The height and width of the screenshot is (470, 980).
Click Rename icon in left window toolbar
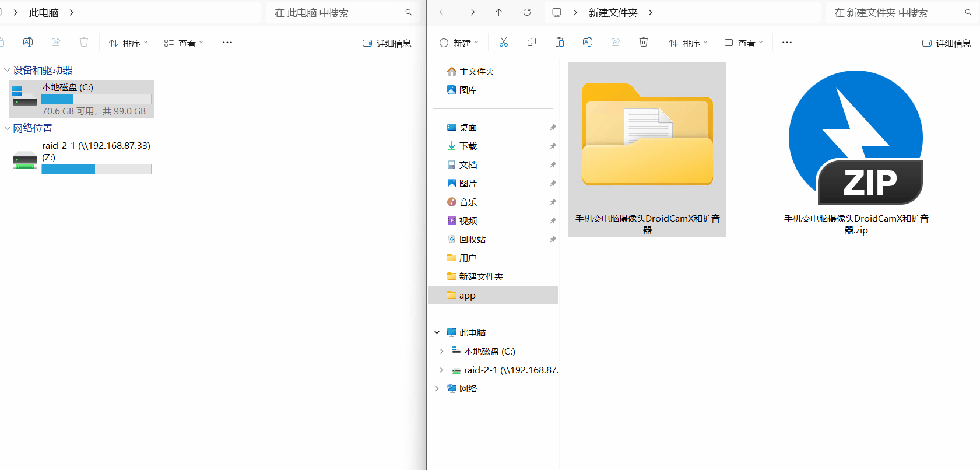pos(28,43)
